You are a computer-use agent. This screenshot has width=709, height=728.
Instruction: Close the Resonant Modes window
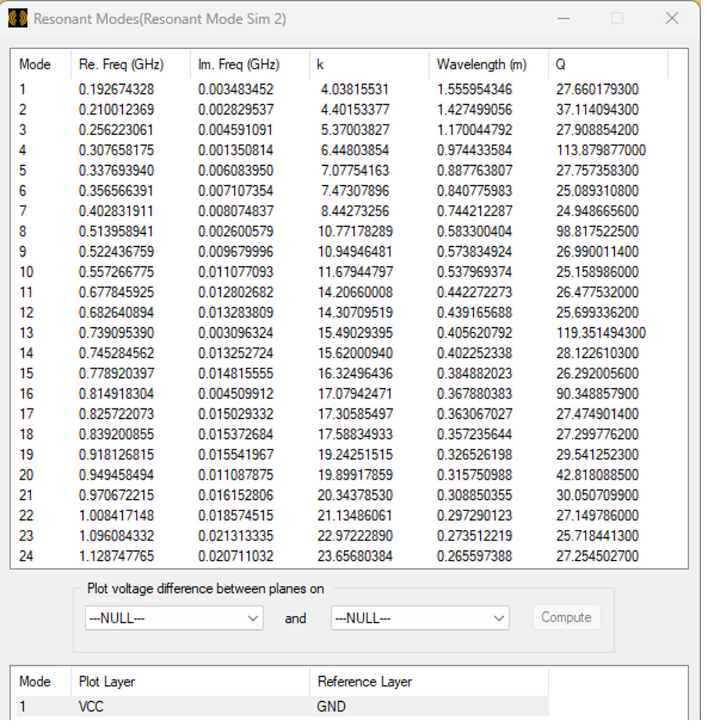click(x=672, y=18)
